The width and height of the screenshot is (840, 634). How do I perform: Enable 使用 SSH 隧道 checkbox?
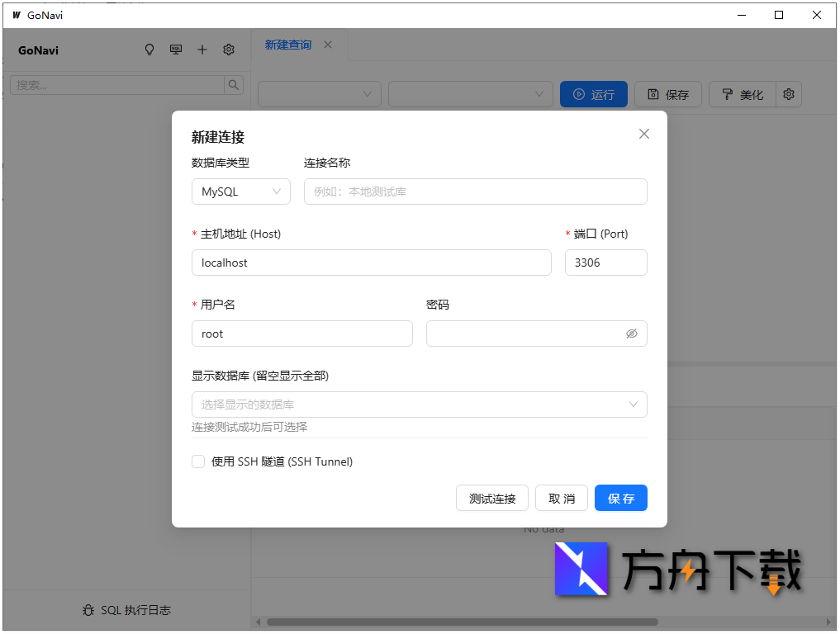point(198,461)
